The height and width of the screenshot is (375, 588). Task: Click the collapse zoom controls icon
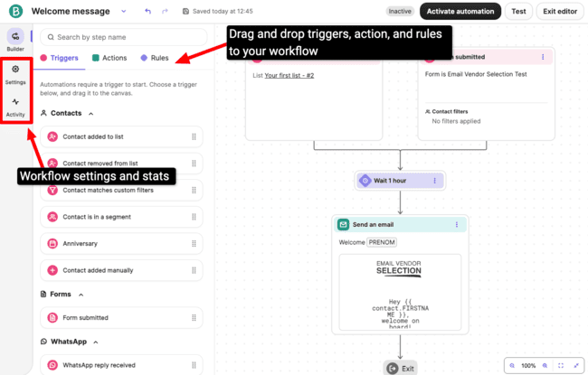click(576, 366)
